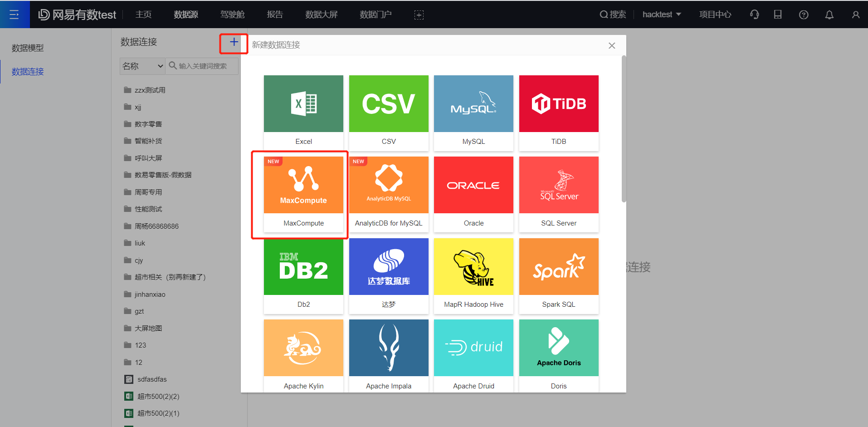Open the zzx测试用 folder
The width and height of the screenshot is (868, 427).
[145, 90]
